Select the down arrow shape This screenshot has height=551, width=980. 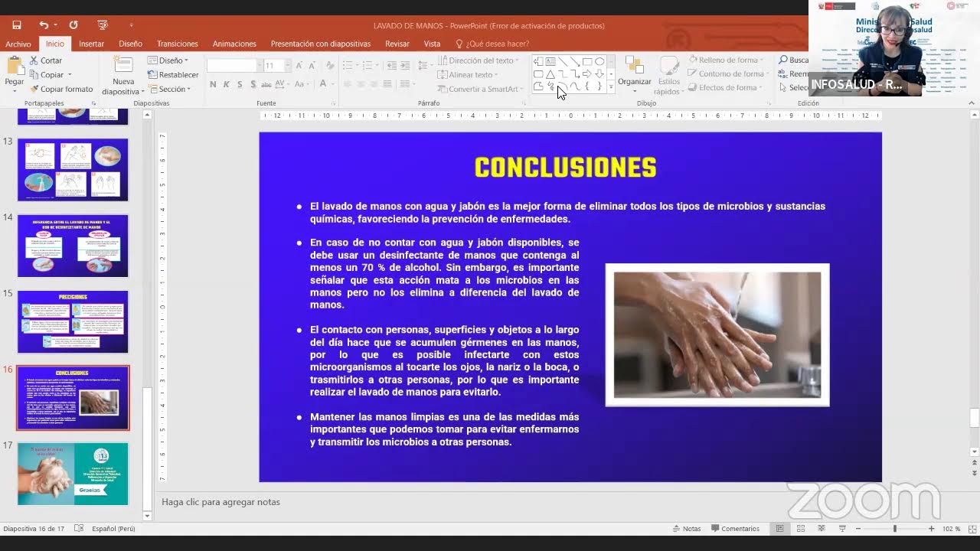tap(599, 74)
